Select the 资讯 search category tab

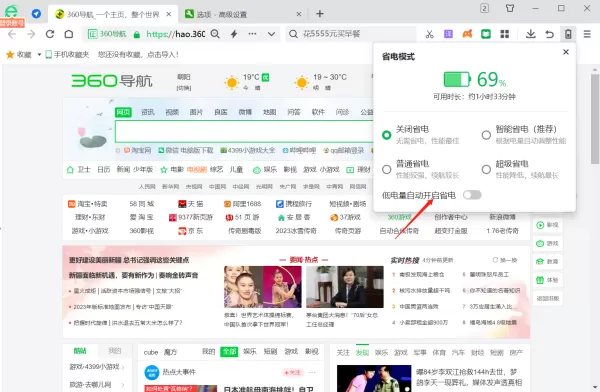coord(148,112)
